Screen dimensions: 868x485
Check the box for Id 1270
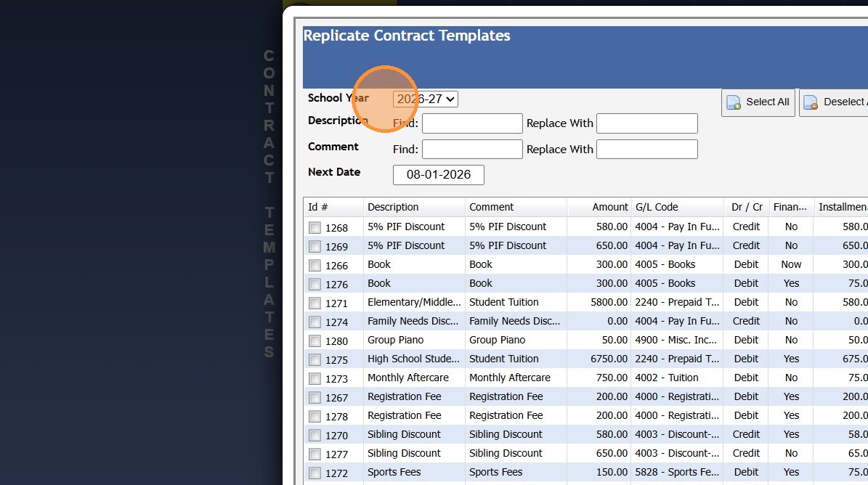click(x=315, y=435)
